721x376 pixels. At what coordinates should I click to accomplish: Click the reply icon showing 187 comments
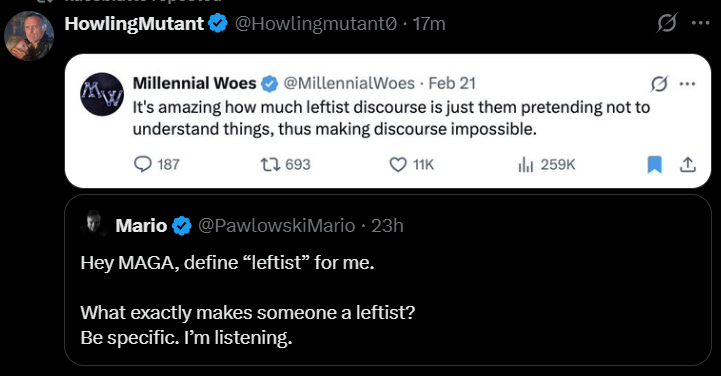pos(143,164)
